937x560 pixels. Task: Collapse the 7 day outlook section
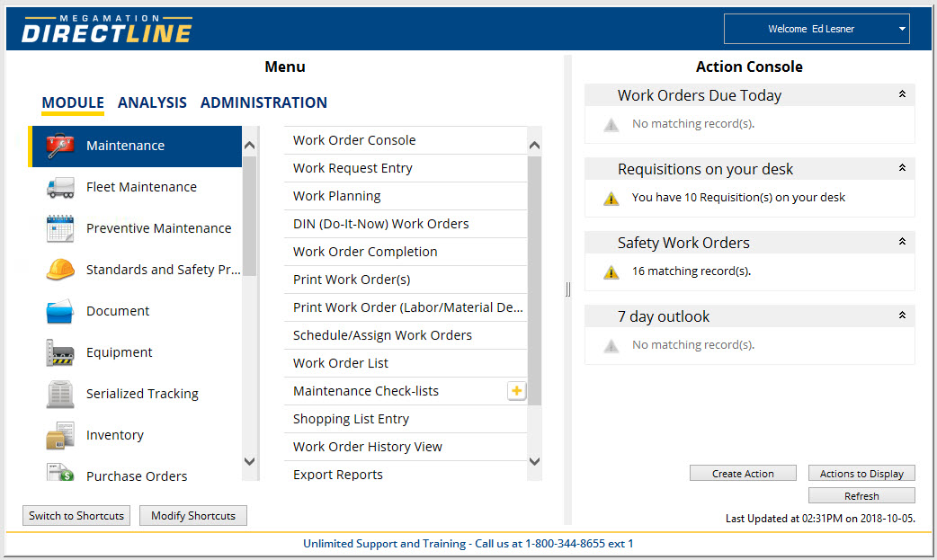coord(902,316)
